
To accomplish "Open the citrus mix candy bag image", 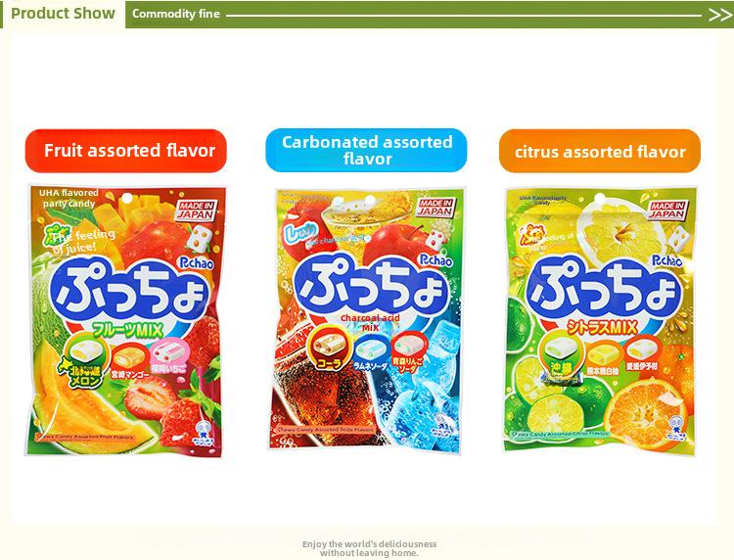I will 600,319.
